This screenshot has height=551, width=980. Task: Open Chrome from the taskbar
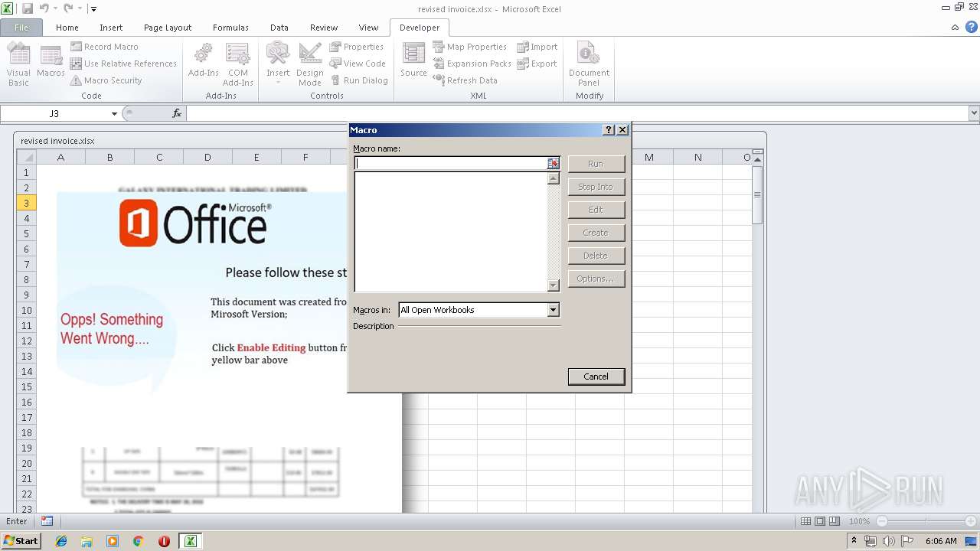tap(139, 541)
